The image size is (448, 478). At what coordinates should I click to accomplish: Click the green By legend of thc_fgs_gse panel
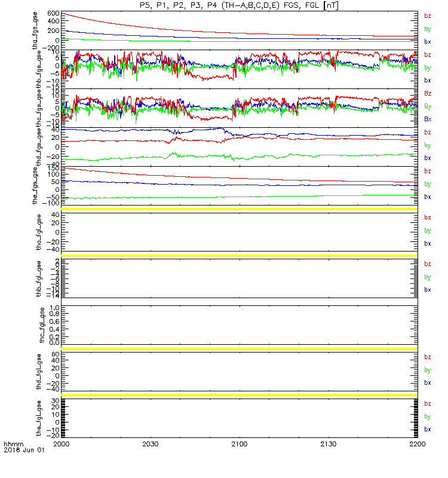click(x=428, y=106)
